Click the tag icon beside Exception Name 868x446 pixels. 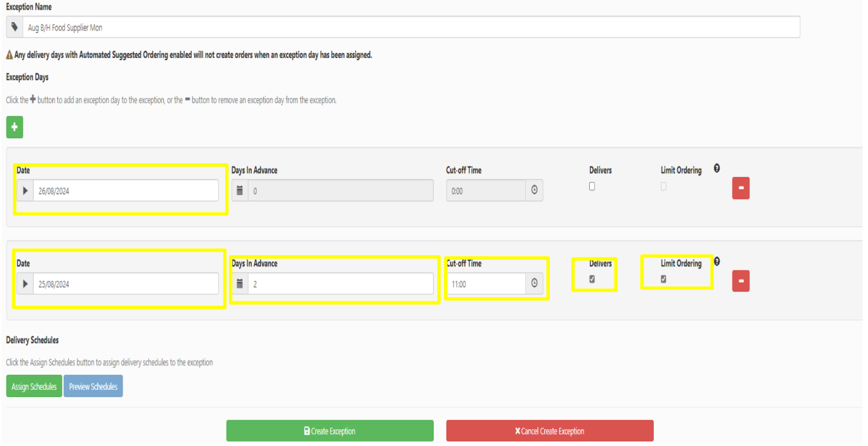click(15, 28)
